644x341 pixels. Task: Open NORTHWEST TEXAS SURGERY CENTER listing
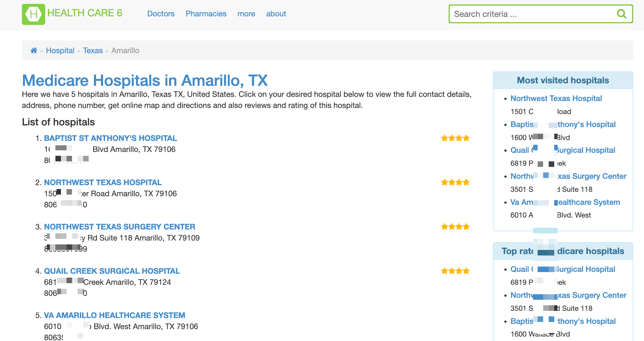(119, 227)
